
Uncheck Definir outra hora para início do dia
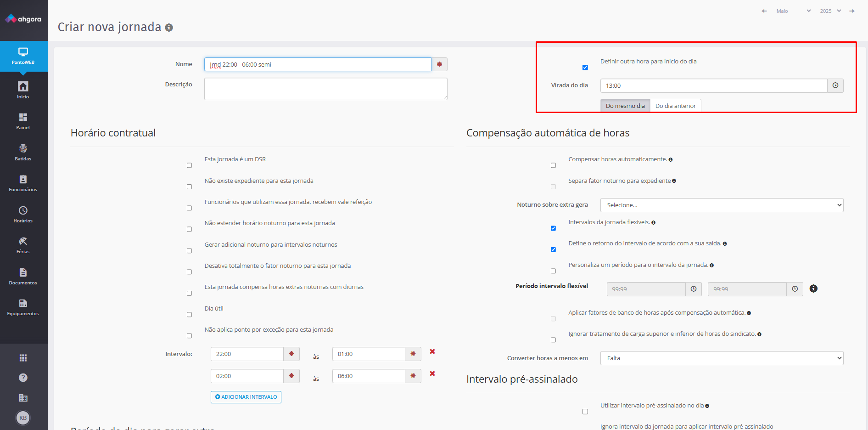click(x=585, y=68)
